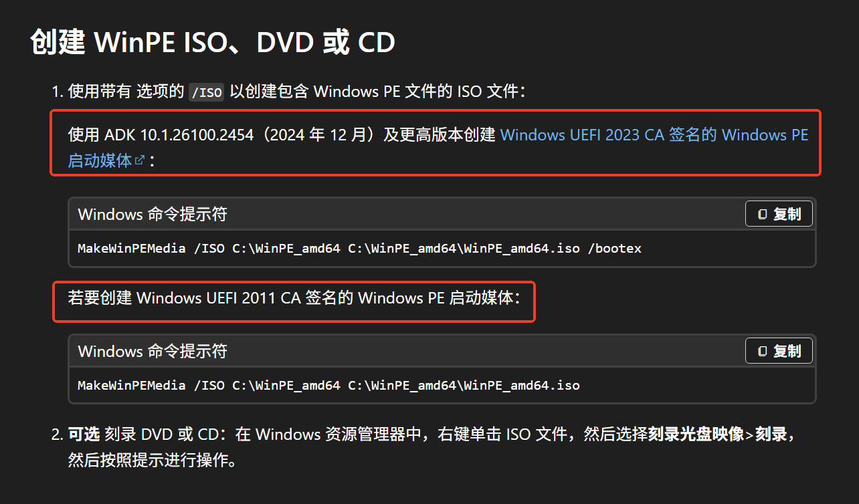Click the Windows UEFI 2011 CA paragraph text

[x=294, y=298]
